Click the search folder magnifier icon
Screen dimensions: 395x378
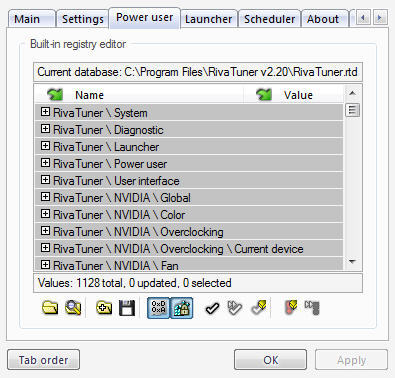[73, 307]
